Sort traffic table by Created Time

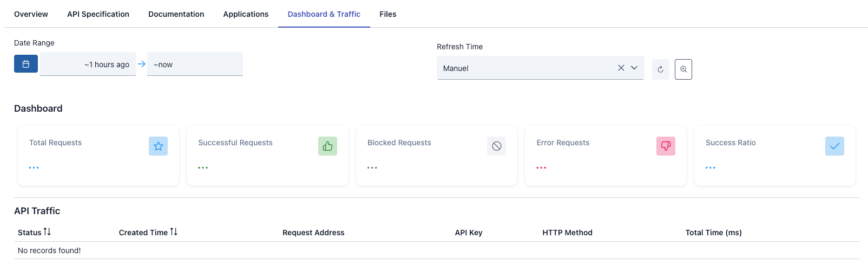[x=174, y=232]
